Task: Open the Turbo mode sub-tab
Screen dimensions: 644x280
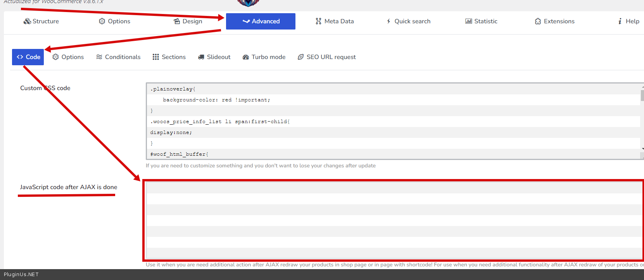Action: [264, 57]
